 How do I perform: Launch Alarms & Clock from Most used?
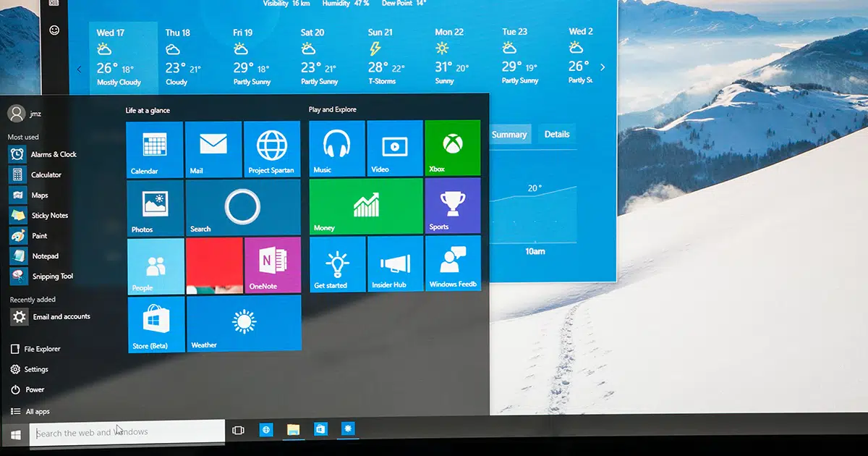(x=43, y=154)
